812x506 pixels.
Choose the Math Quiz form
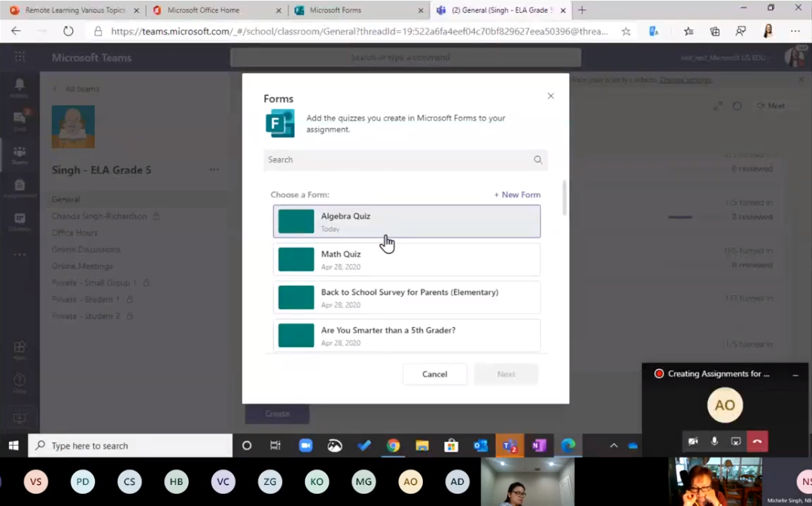[x=406, y=259]
